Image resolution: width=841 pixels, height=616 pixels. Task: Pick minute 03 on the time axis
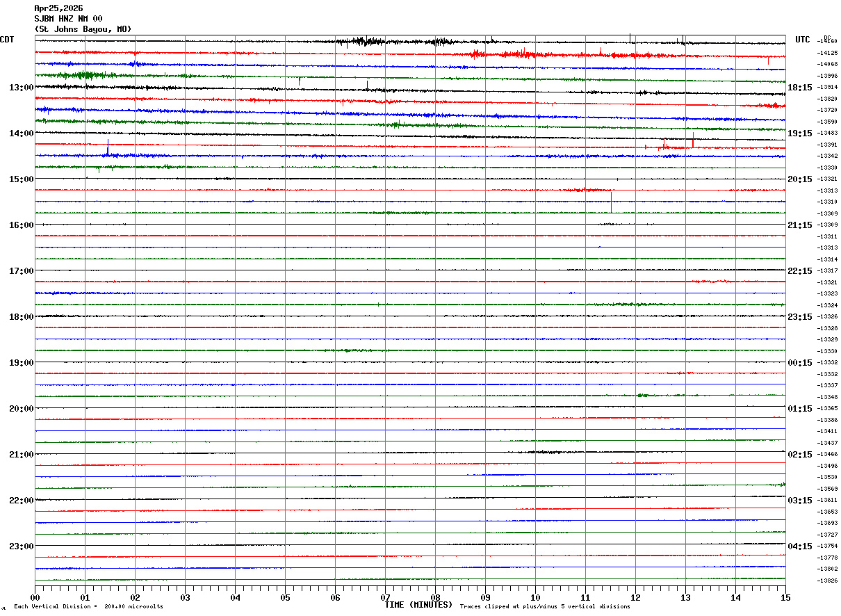pyautogui.click(x=185, y=598)
